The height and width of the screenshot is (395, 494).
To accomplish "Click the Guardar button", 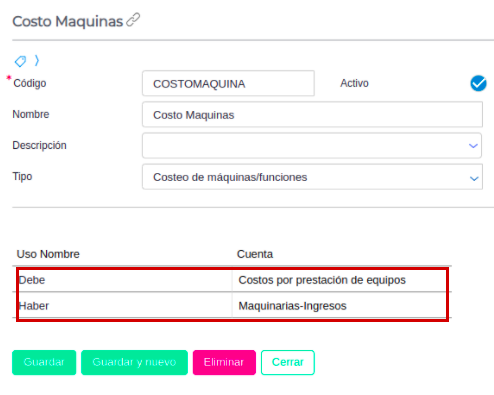I will coord(44,362).
